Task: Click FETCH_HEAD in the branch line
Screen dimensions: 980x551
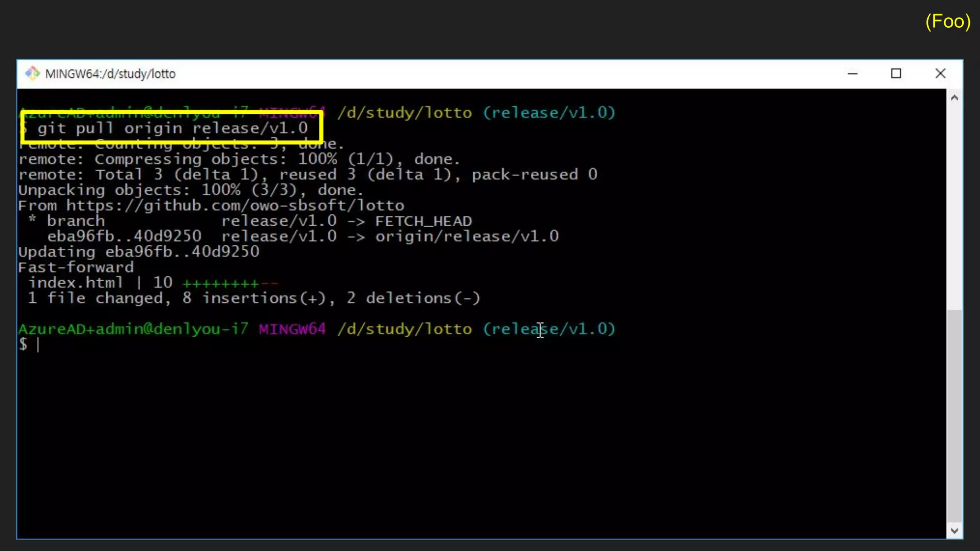Action: (423, 221)
